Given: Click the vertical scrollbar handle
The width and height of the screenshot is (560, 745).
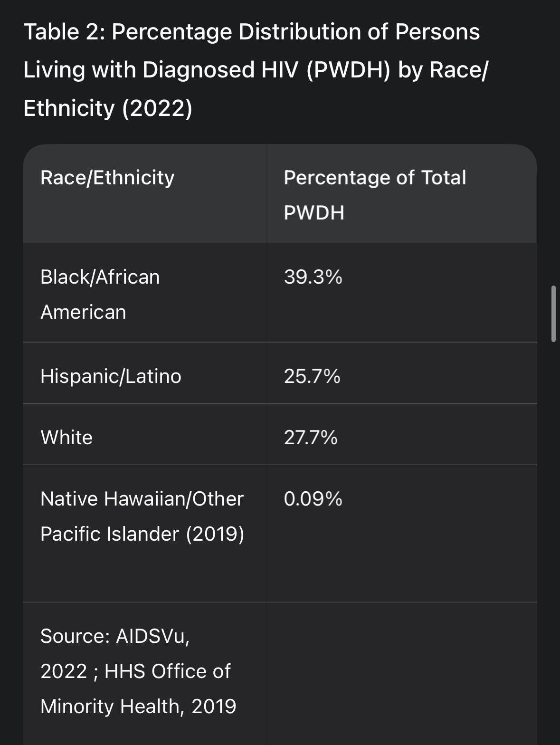Looking at the screenshot, I should pyautogui.click(x=553, y=314).
